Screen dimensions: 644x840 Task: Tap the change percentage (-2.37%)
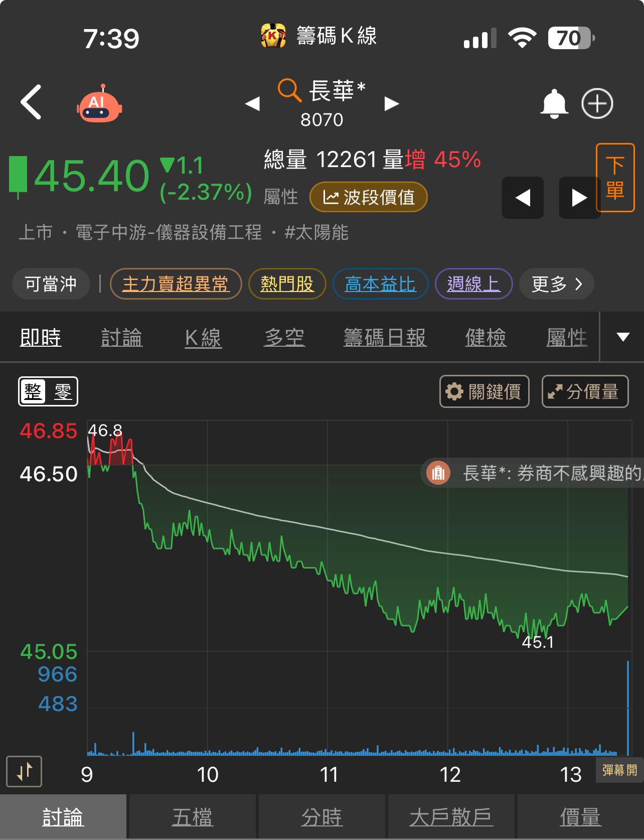[206, 192]
